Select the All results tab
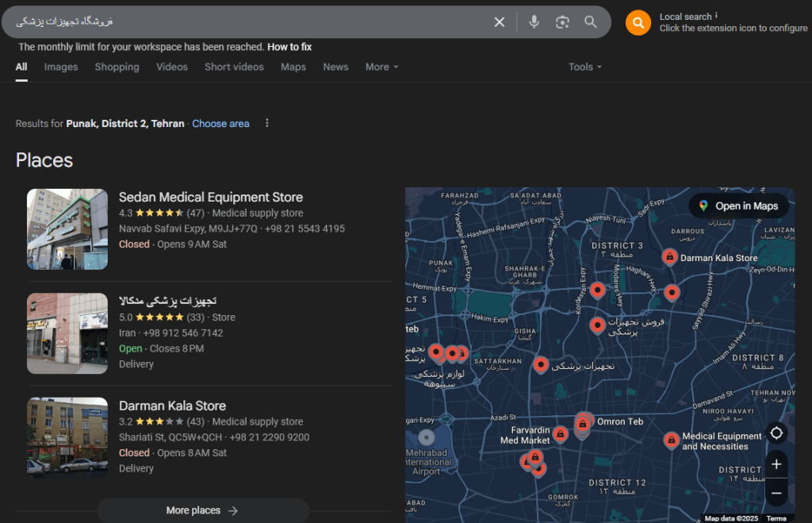The image size is (812, 523). pyautogui.click(x=21, y=67)
